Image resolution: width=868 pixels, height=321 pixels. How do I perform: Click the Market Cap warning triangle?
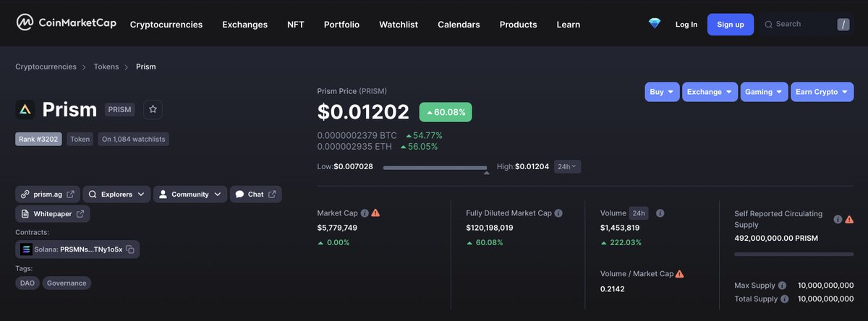point(375,213)
